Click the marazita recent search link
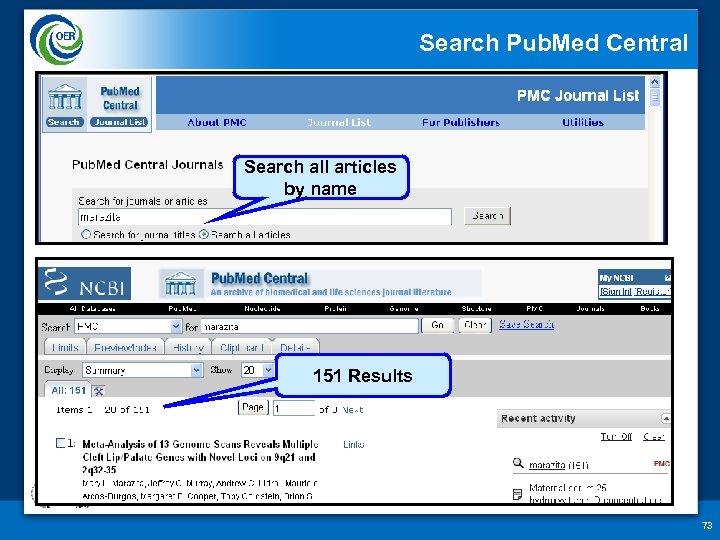This screenshot has height=540, width=720. point(547,465)
